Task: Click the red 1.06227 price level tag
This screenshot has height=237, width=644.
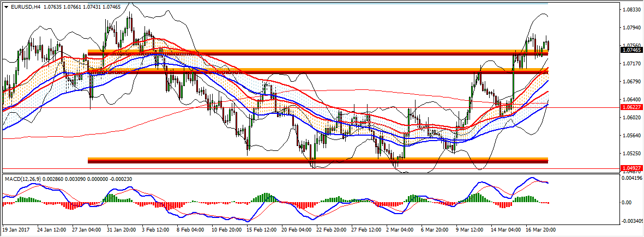Action: point(630,108)
